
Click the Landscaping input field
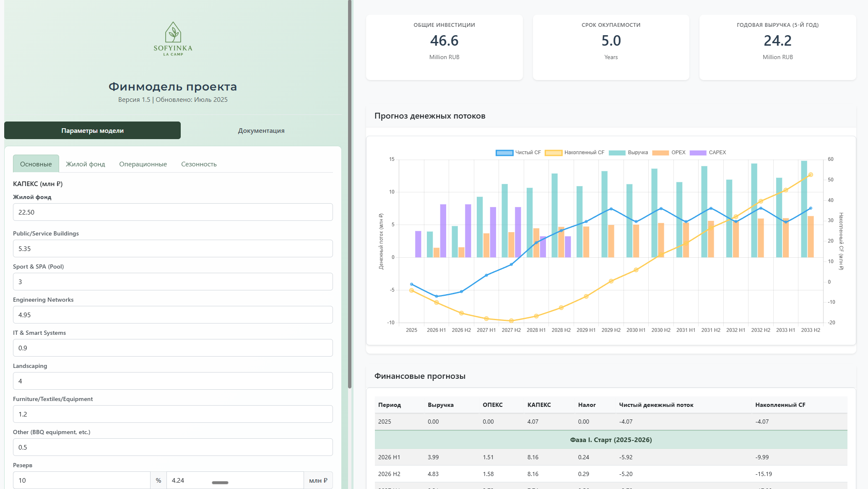[x=173, y=381]
